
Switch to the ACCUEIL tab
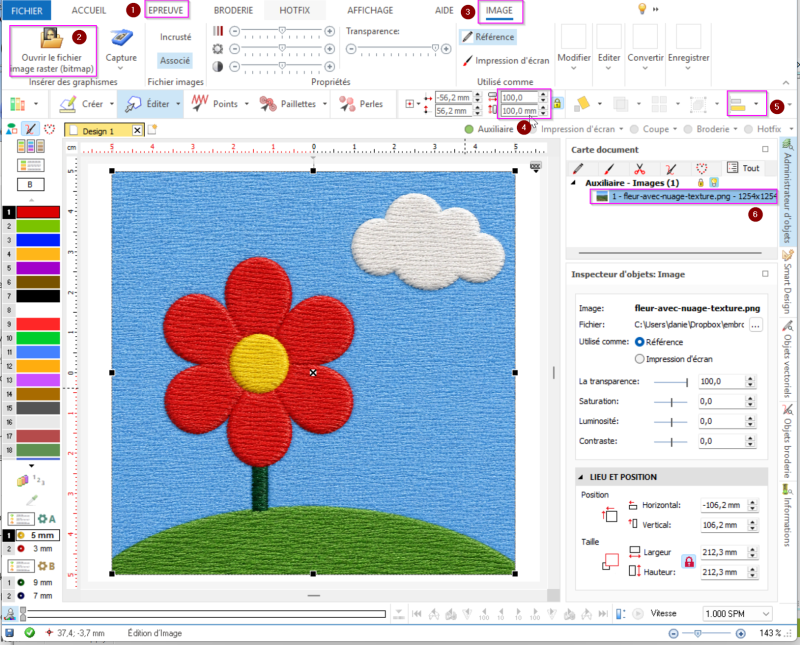pyautogui.click(x=89, y=10)
